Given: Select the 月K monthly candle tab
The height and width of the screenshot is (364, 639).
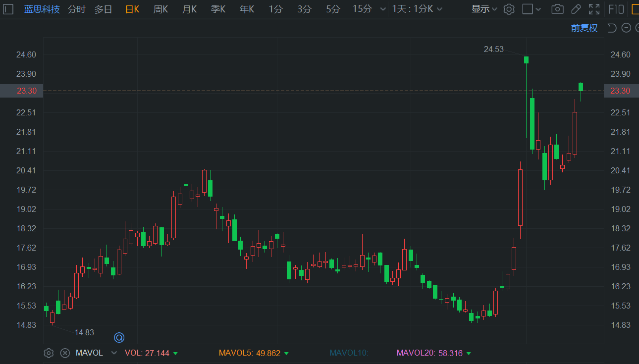Looking at the screenshot, I should pos(189,9).
